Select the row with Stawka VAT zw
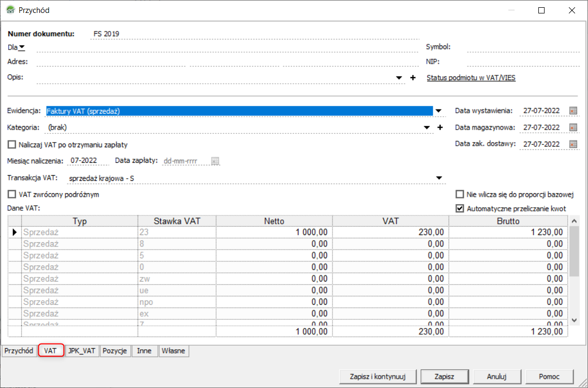The width and height of the screenshot is (588, 388). (288, 278)
